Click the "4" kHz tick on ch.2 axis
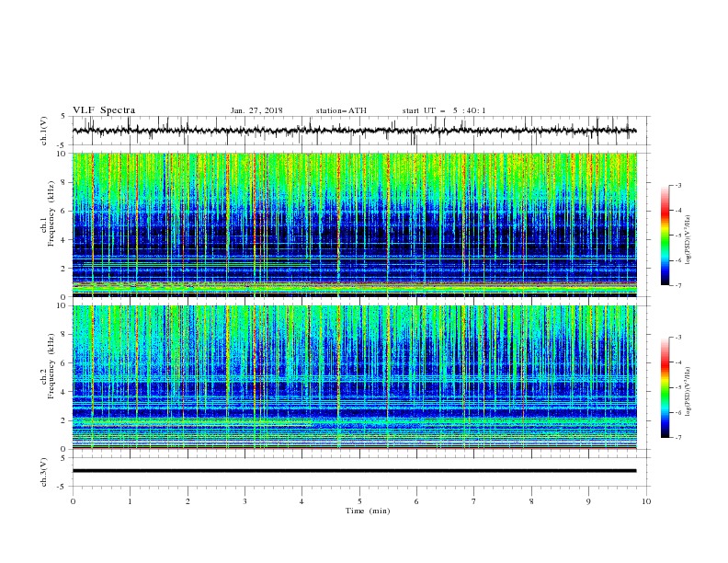The image size is (728, 563). pos(65,392)
